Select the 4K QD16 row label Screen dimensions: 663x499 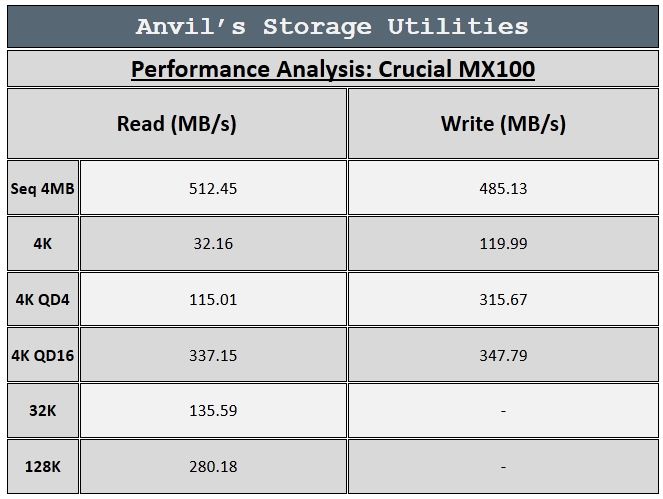tap(43, 355)
